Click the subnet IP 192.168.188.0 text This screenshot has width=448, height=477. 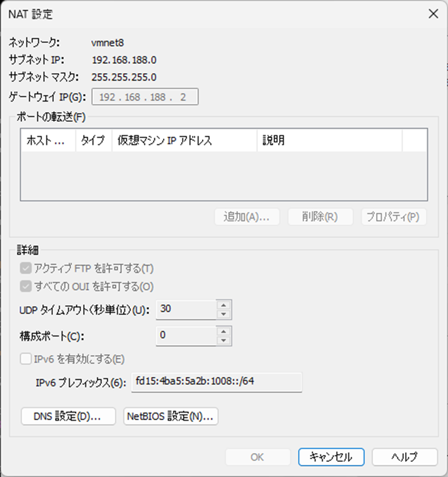click(124, 60)
